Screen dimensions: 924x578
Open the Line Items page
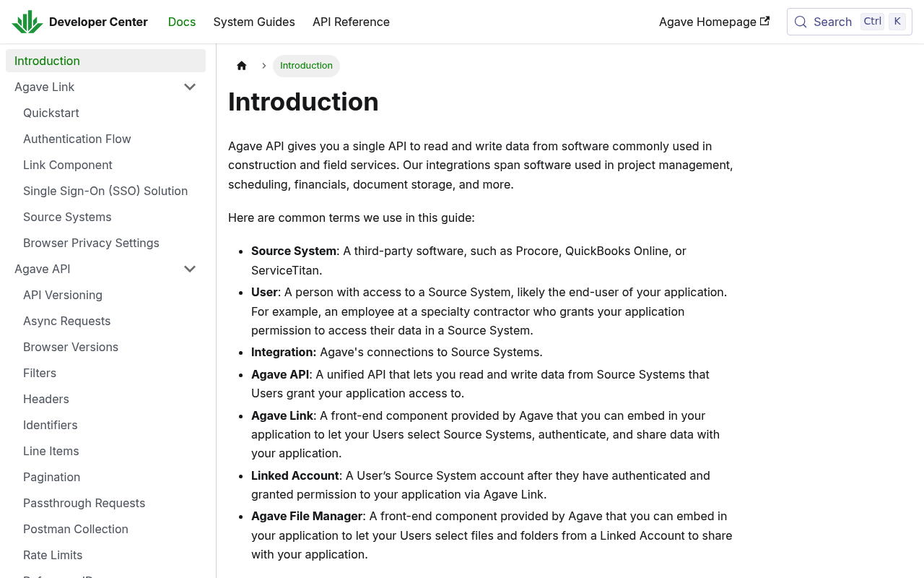pyautogui.click(x=110, y=451)
